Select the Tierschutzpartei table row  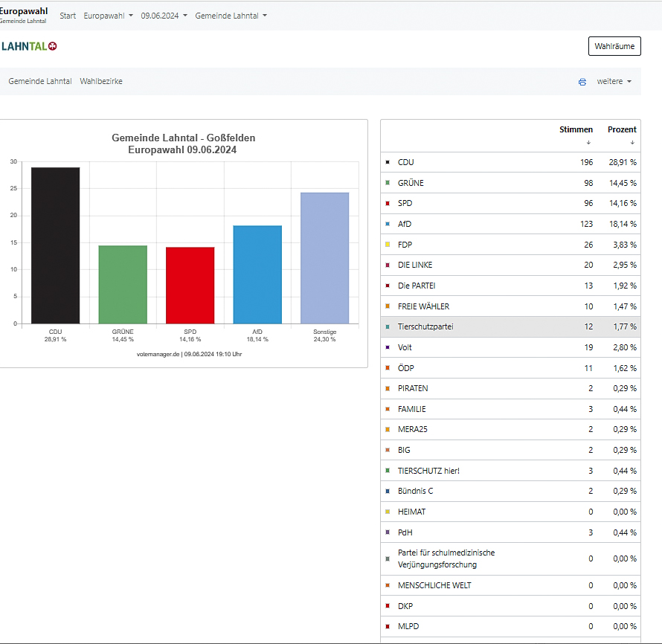click(510, 326)
